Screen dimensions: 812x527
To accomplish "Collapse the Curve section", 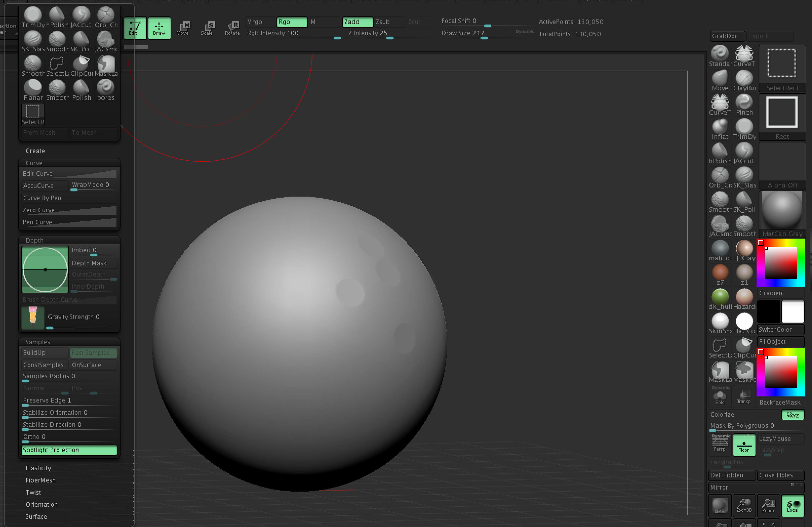I will (x=34, y=163).
